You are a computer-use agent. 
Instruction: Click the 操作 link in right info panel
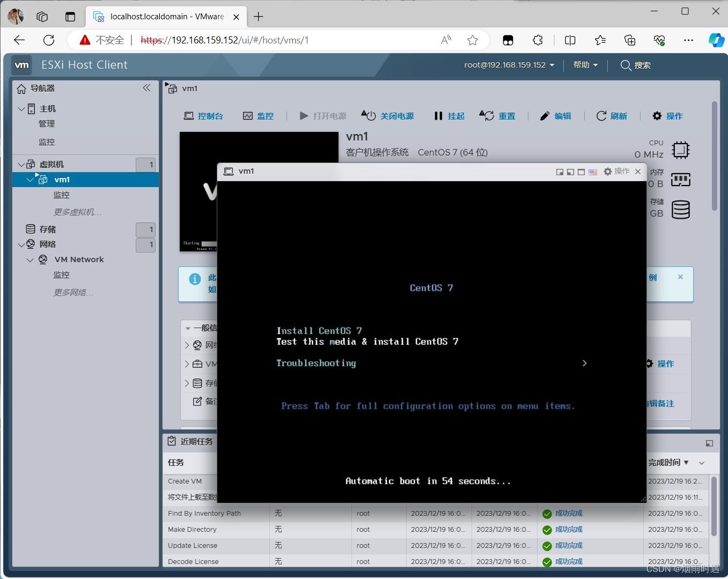[x=666, y=364]
